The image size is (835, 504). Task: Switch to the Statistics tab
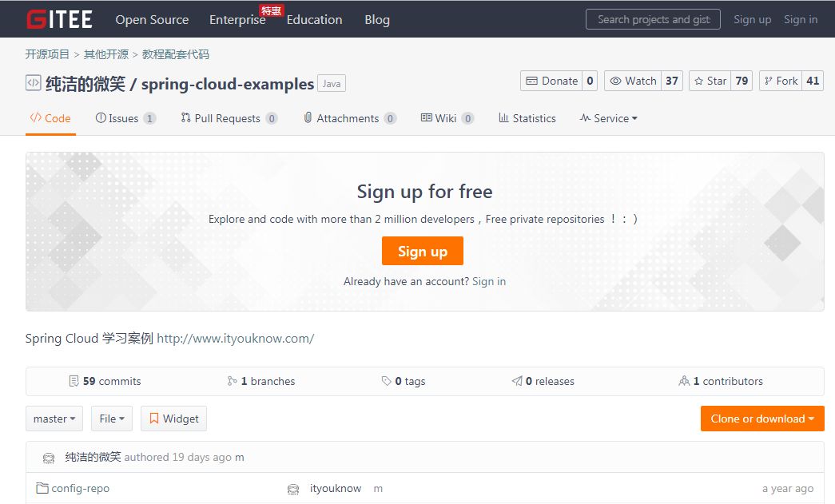tap(527, 118)
